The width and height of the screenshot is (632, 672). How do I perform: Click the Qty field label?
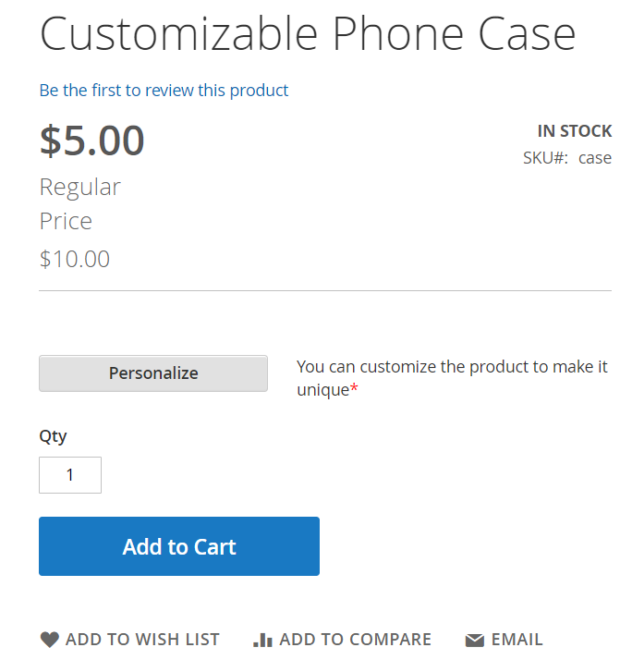coord(54,436)
